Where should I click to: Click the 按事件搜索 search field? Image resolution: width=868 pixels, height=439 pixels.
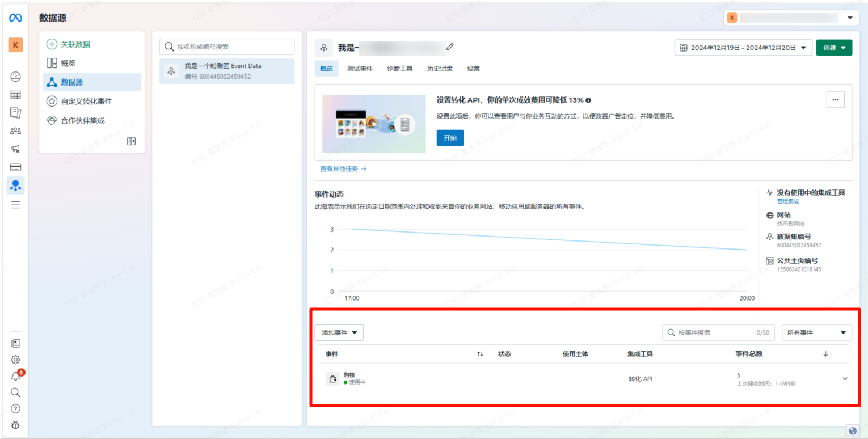click(715, 333)
